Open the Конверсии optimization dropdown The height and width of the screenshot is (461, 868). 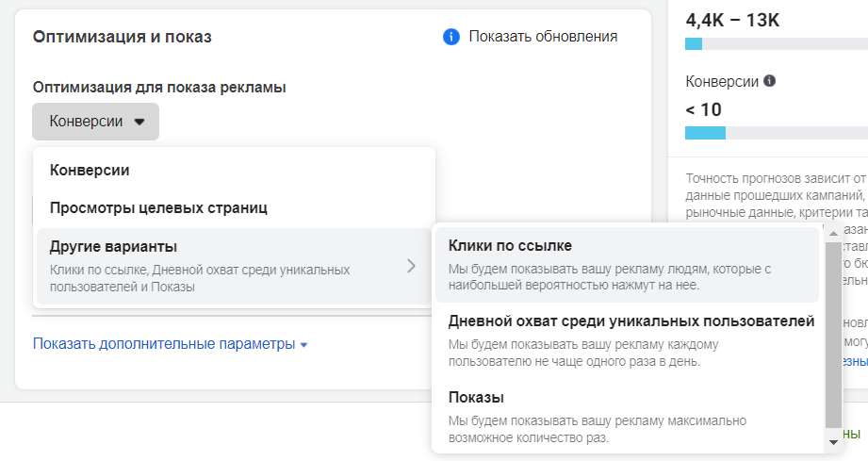coord(96,122)
